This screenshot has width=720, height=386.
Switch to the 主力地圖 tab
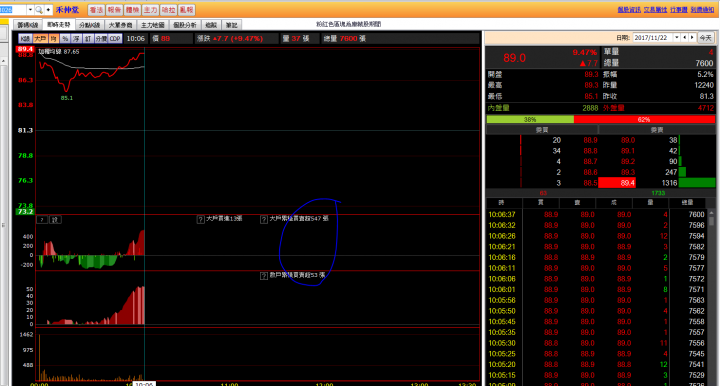pos(152,25)
